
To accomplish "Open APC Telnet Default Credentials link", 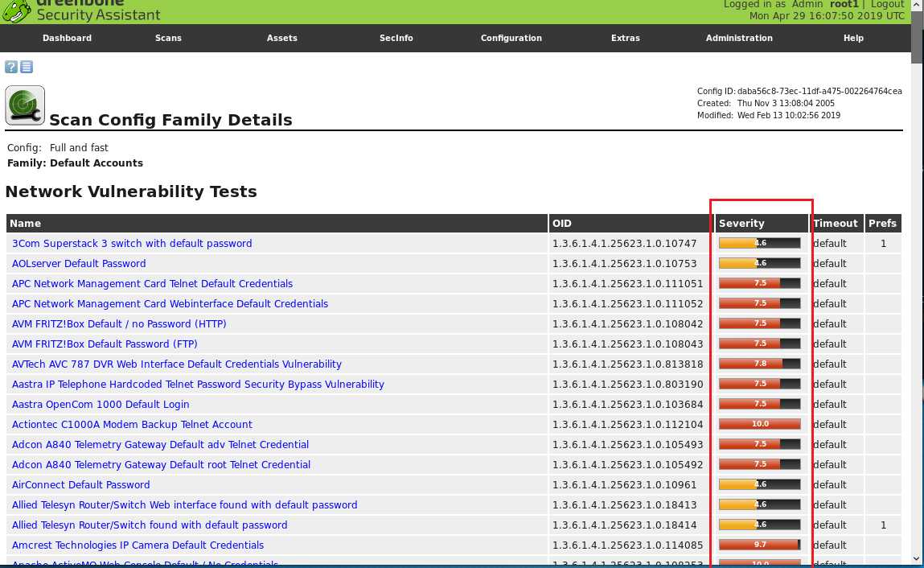I will [x=152, y=283].
